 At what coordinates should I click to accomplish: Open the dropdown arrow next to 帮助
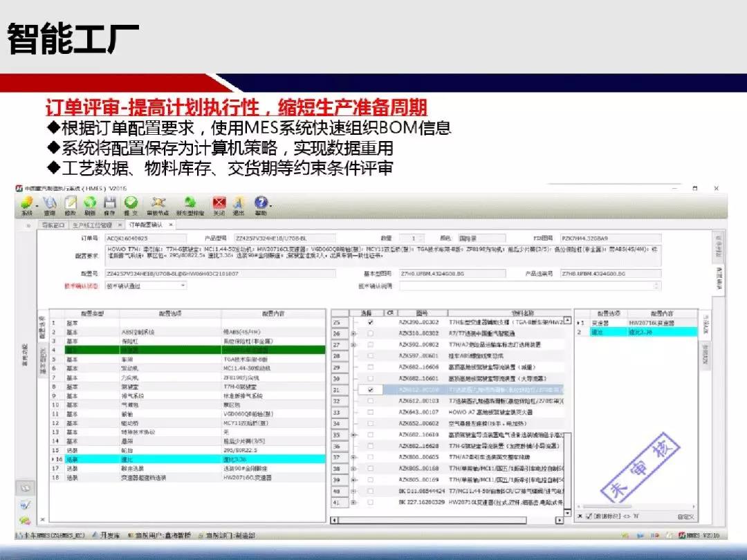[x=270, y=205]
